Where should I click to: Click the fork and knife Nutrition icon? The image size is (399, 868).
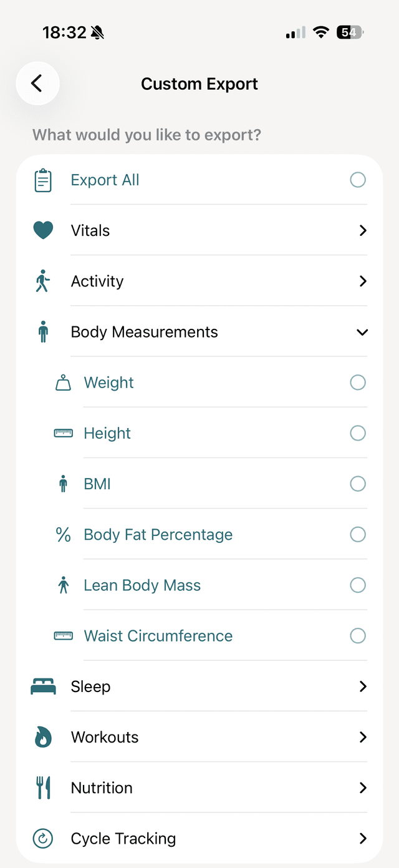[x=43, y=788]
